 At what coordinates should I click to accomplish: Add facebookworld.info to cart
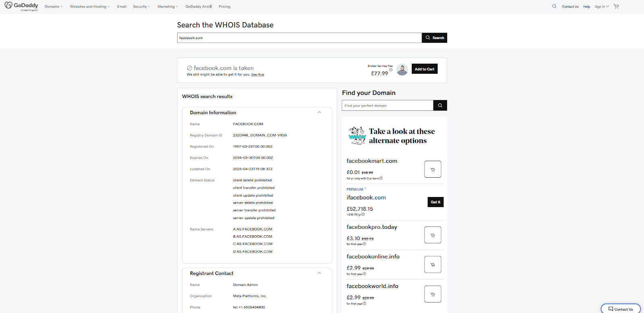click(x=433, y=294)
